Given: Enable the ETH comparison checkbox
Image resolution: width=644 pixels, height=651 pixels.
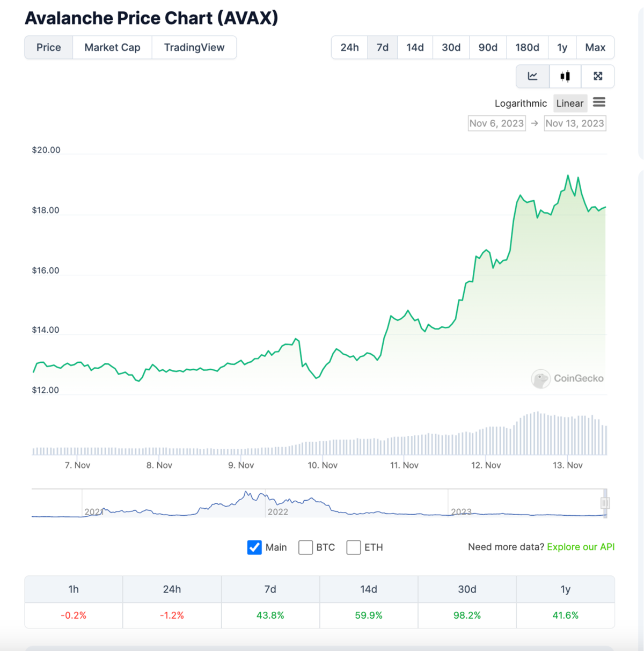Looking at the screenshot, I should point(354,547).
